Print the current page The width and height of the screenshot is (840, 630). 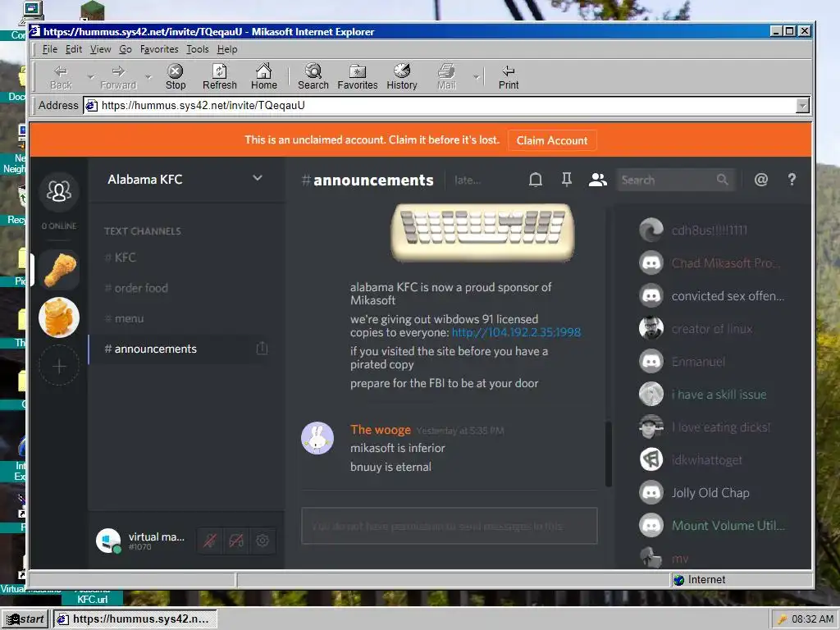click(509, 76)
